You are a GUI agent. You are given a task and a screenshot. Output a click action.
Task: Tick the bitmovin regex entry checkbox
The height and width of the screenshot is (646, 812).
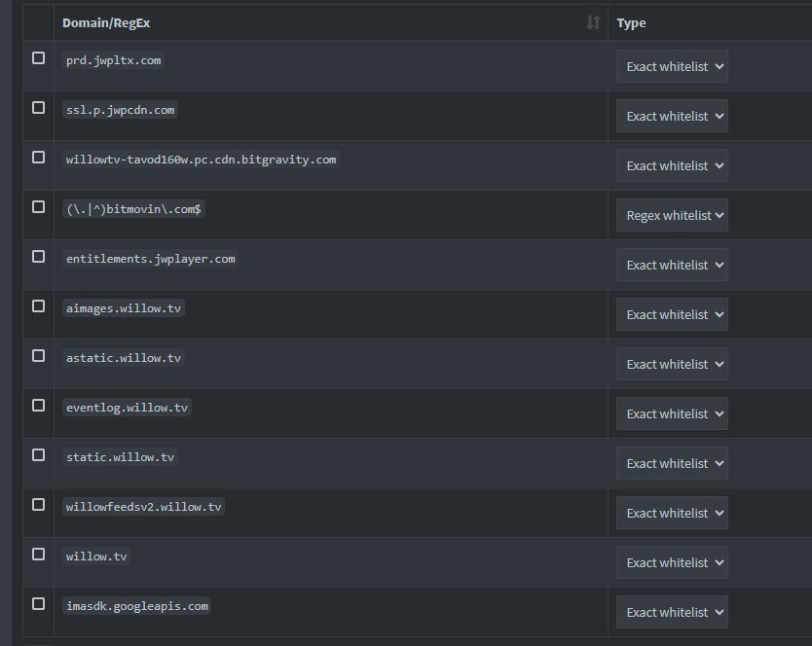[x=38, y=207]
